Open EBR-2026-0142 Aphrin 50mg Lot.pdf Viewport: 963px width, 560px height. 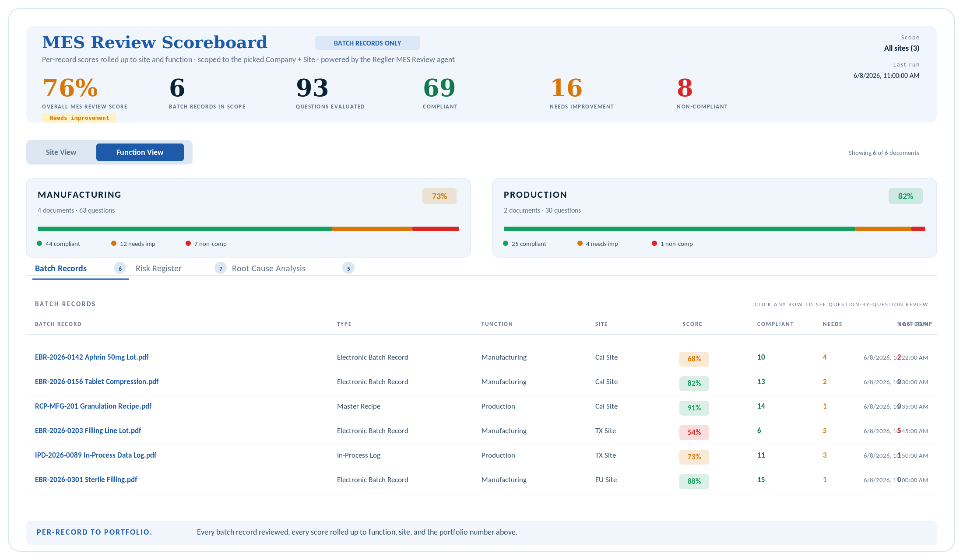(x=92, y=357)
